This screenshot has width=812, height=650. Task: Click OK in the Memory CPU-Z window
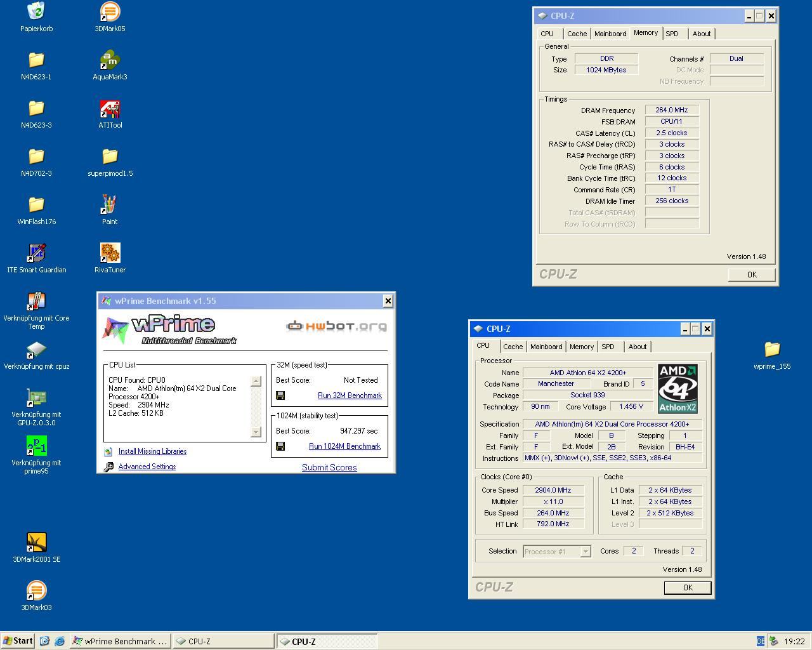pos(752,275)
